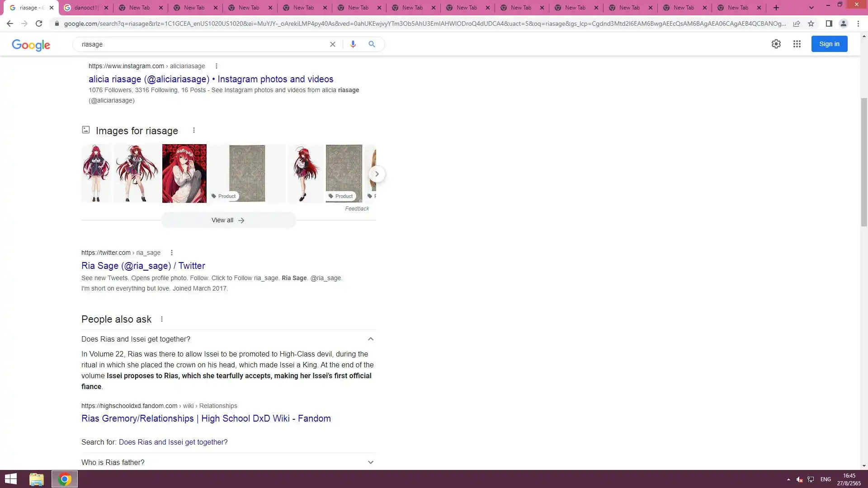Click the voice search microphone icon
Screen dimensions: 868x488
tap(353, 44)
